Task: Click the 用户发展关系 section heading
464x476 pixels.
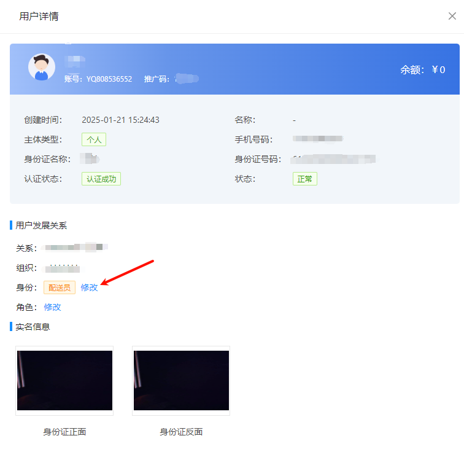Action: (x=41, y=225)
